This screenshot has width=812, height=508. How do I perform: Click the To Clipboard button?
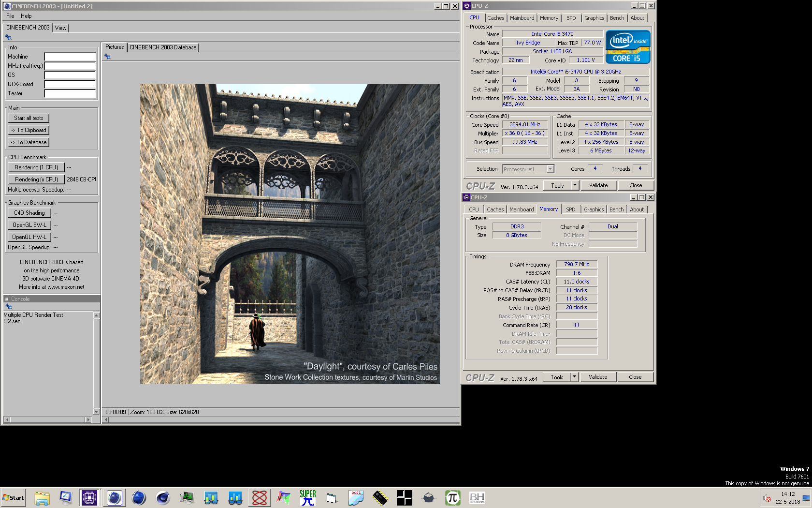coord(29,130)
